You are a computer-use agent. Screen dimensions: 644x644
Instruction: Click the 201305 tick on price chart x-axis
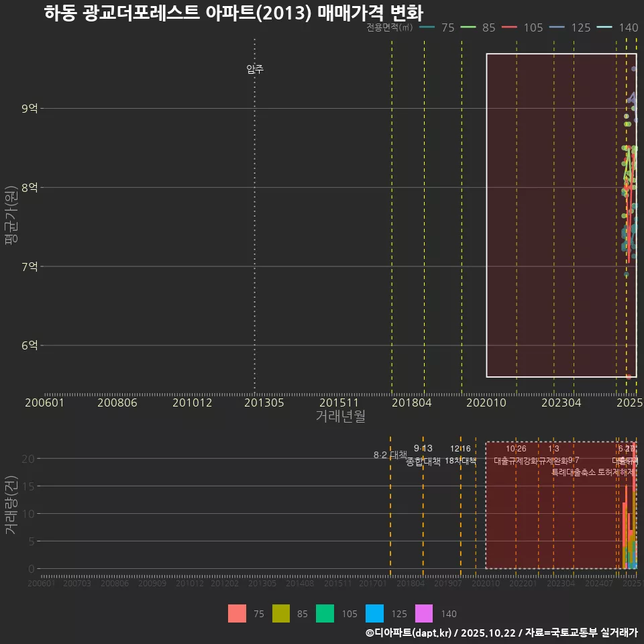(264, 402)
